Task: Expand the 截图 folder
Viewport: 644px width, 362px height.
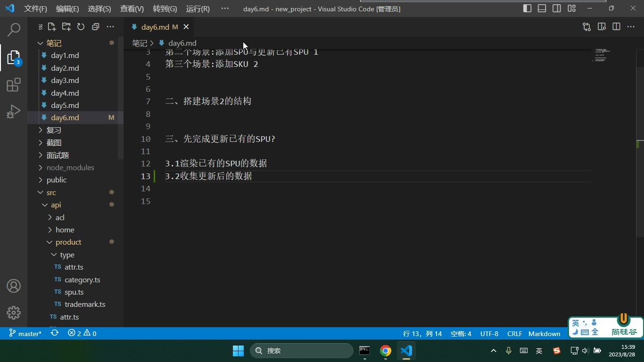Action: tap(75, 142)
